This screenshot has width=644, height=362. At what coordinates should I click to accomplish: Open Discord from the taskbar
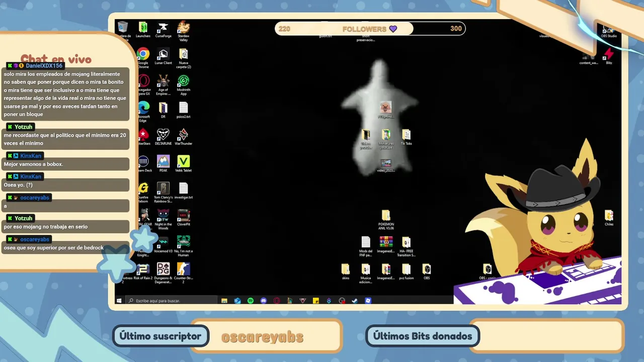[264, 301]
